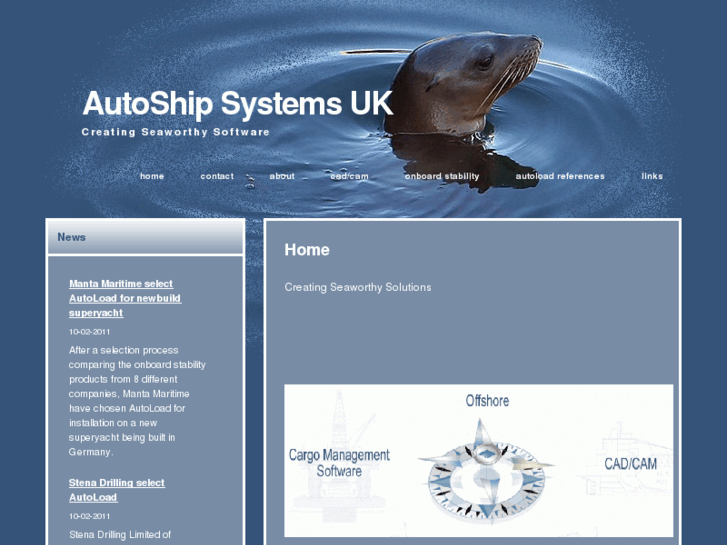Click the 10-02-2011 date under Stena article
The image size is (727, 545).
pos(89,516)
